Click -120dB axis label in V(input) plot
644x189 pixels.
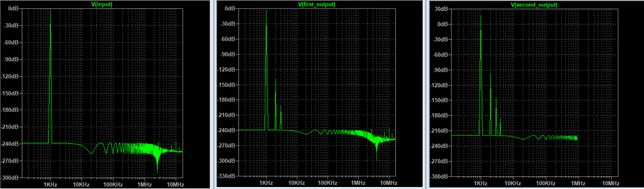click(x=10, y=76)
